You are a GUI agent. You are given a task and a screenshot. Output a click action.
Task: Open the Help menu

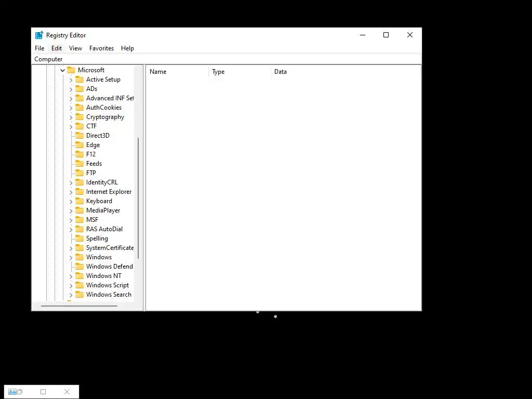pos(127,48)
